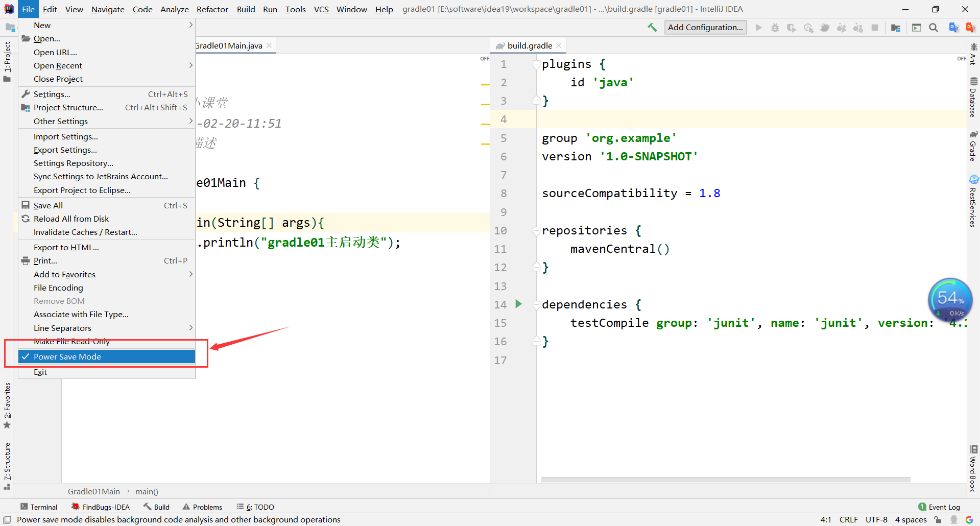Open the Structure tool window strip
Image resolution: width=980 pixels, height=526 pixels.
7,466
